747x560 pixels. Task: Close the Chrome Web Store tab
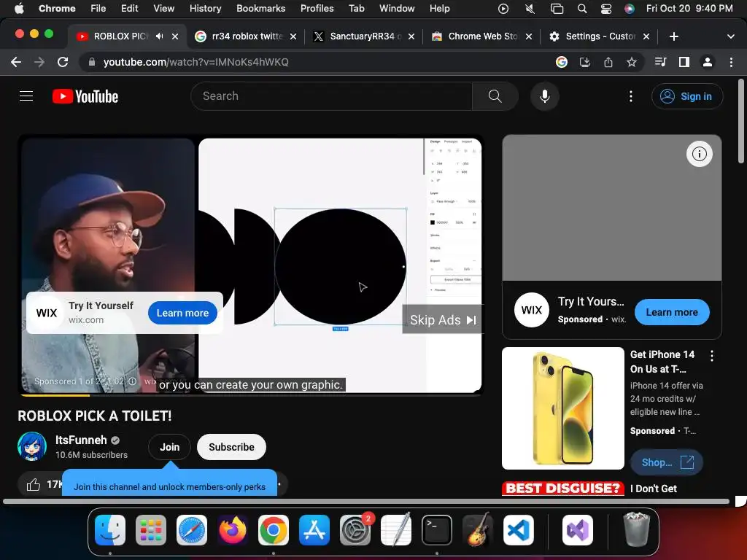[529, 36]
